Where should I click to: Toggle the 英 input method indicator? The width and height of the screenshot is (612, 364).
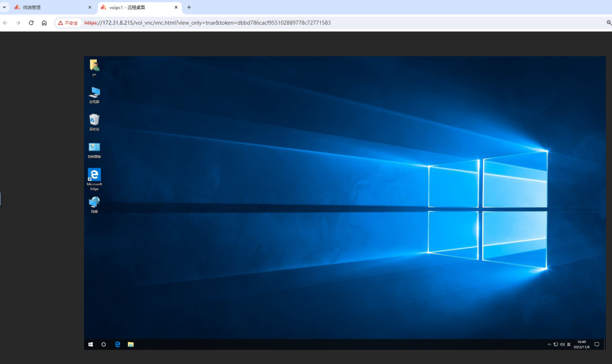click(569, 345)
